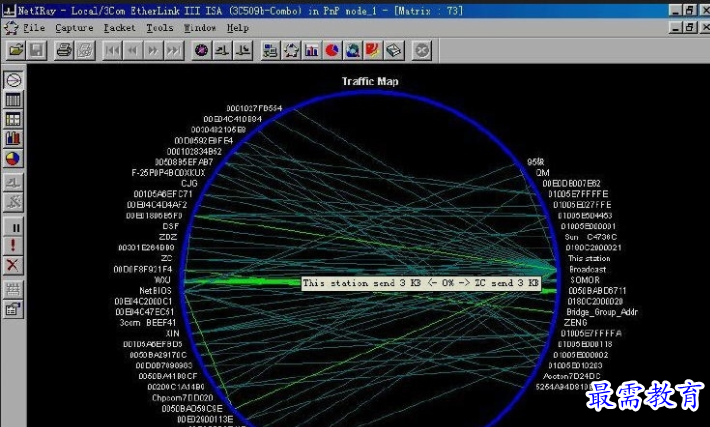The width and height of the screenshot is (710, 427).
Task: Select the '0180C2000020' node label
Action: 595,301
